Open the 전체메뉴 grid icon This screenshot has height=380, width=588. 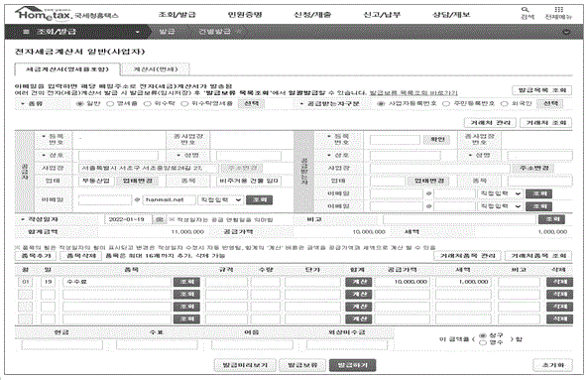(559, 9)
